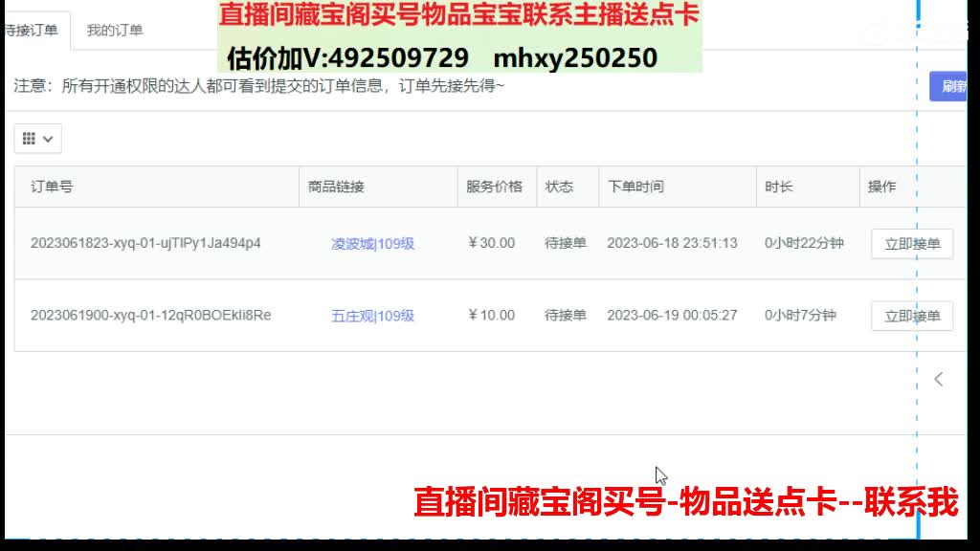The image size is (980, 551).
Task: Collapse the panel via the left-pointing chevron
Action: point(939,379)
